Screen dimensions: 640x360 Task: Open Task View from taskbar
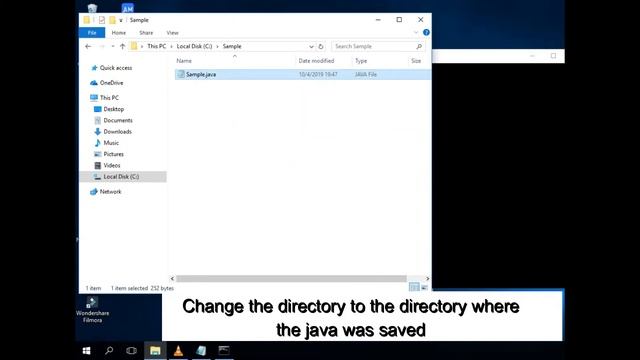131,351
